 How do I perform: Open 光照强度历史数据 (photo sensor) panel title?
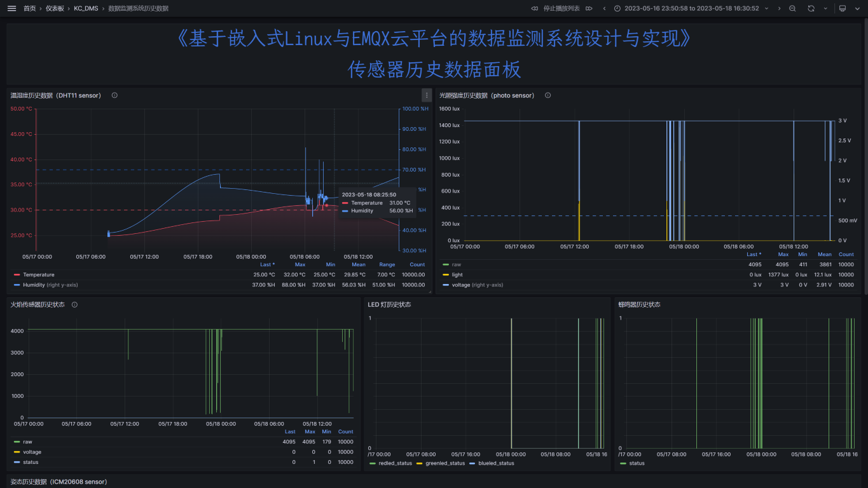tap(486, 95)
